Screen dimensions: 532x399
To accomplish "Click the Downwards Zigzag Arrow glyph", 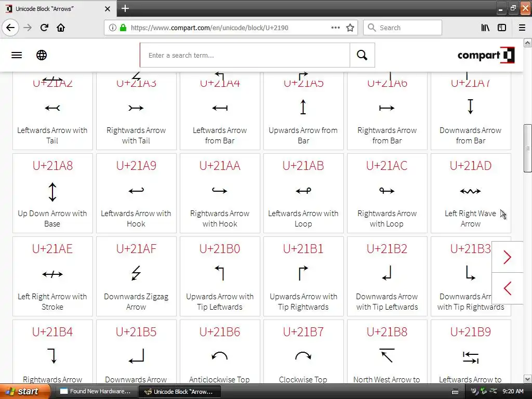I will tap(136, 273).
